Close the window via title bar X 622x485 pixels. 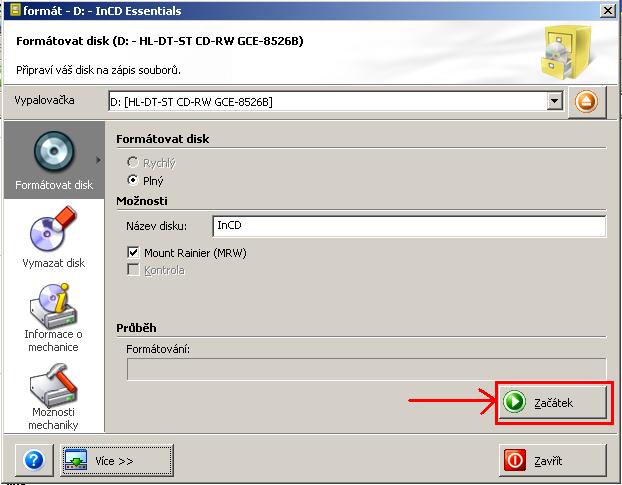(608, 10)
